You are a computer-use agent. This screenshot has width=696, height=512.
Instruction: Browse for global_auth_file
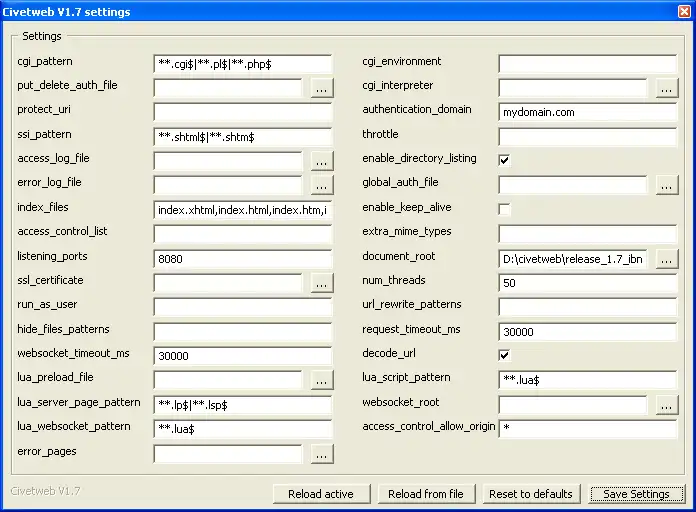[x=667, y=185]
